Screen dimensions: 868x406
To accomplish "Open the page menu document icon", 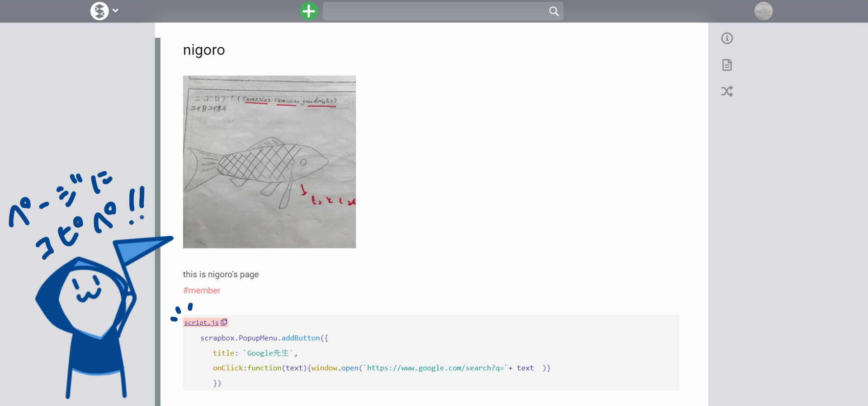I will pos(727,65).
